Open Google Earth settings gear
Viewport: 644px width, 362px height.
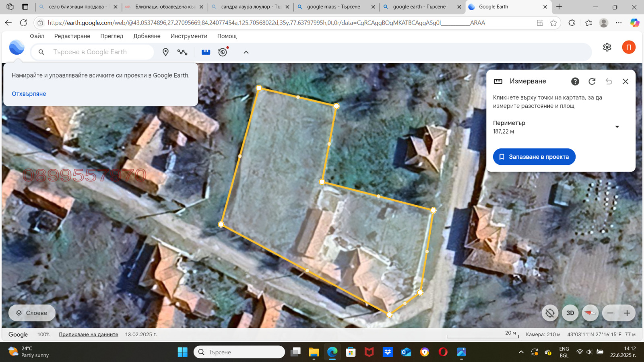tap(607, 47)
